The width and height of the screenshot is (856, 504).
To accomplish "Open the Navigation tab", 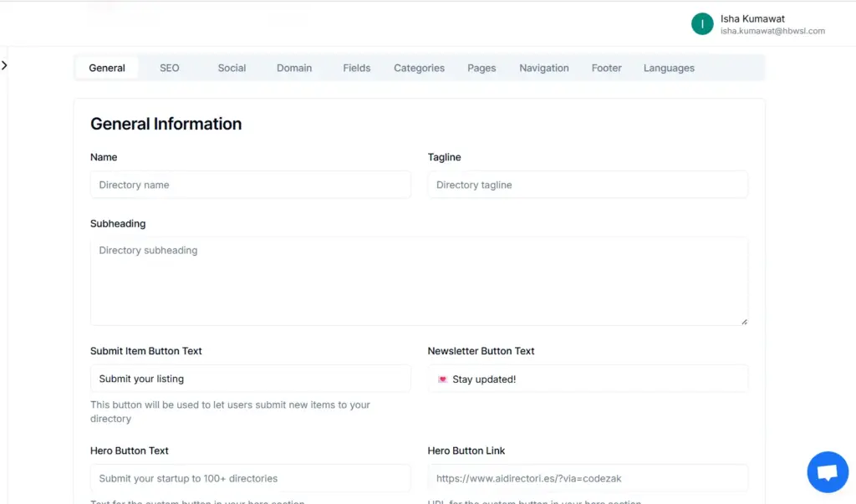I will click(x=543, y=68).
